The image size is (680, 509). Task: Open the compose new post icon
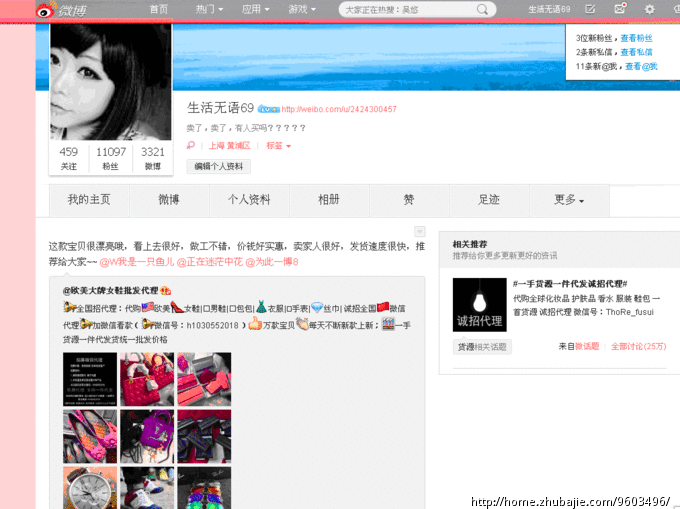pos(590,9)
